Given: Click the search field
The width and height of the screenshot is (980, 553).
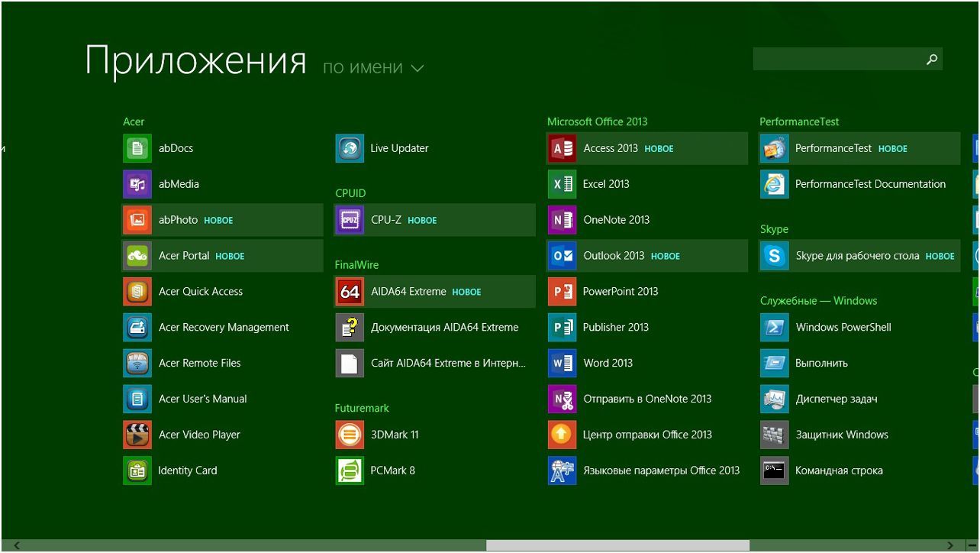Looking at the screenshot, I should [x=832, y=59].
